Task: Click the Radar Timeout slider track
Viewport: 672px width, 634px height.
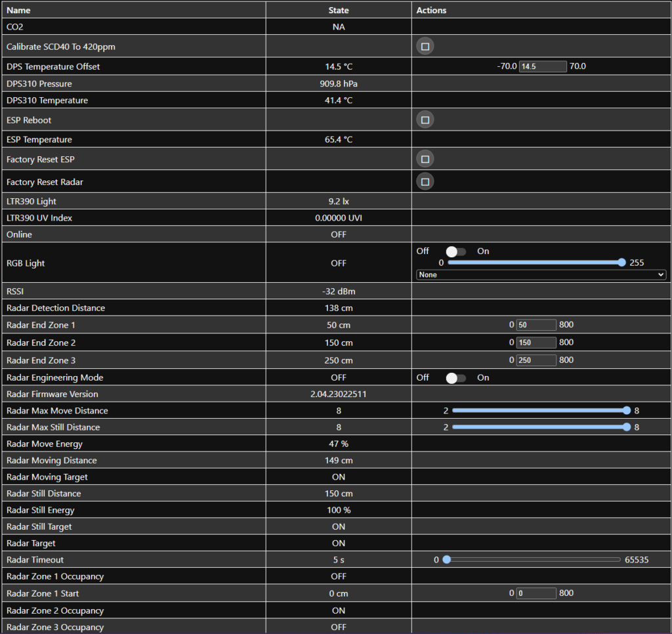Action: [x=532, y=560]
